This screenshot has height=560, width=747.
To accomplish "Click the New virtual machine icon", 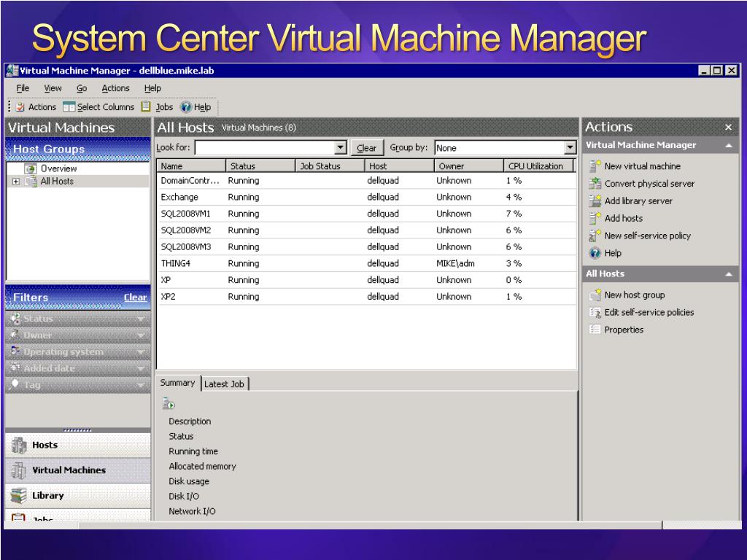I will point(595,166).
